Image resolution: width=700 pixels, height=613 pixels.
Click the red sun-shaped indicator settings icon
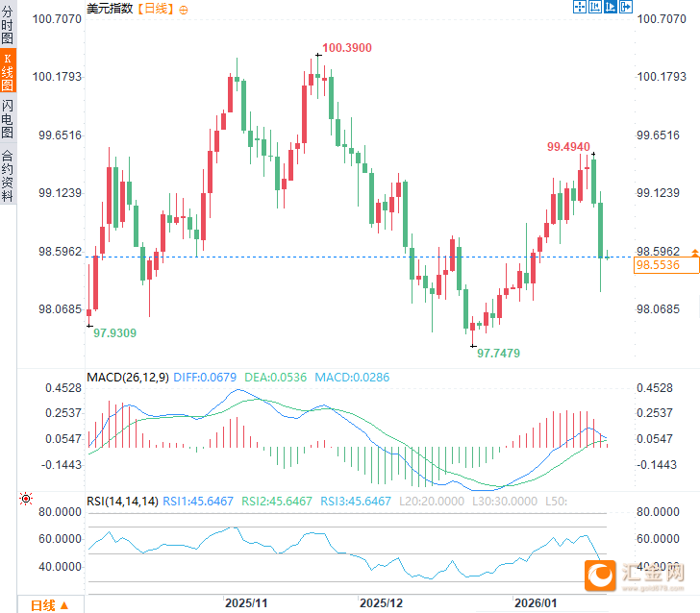26,499
